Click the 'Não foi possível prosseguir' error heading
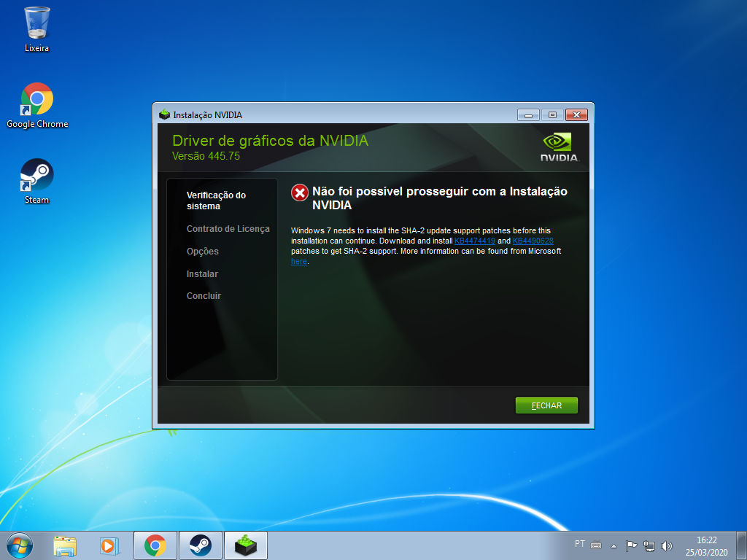This screenshot has width=747, height=560. (x=440, y=198)
